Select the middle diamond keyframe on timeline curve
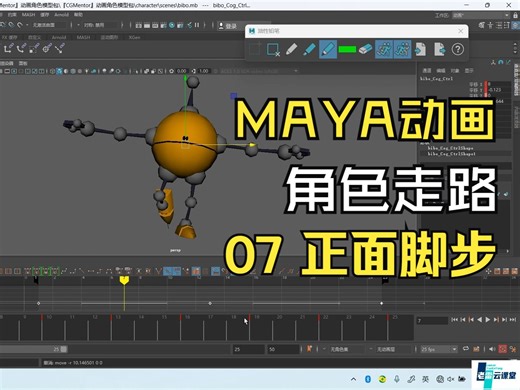Screen dimensions: 520x390 (x=210, y=303)
